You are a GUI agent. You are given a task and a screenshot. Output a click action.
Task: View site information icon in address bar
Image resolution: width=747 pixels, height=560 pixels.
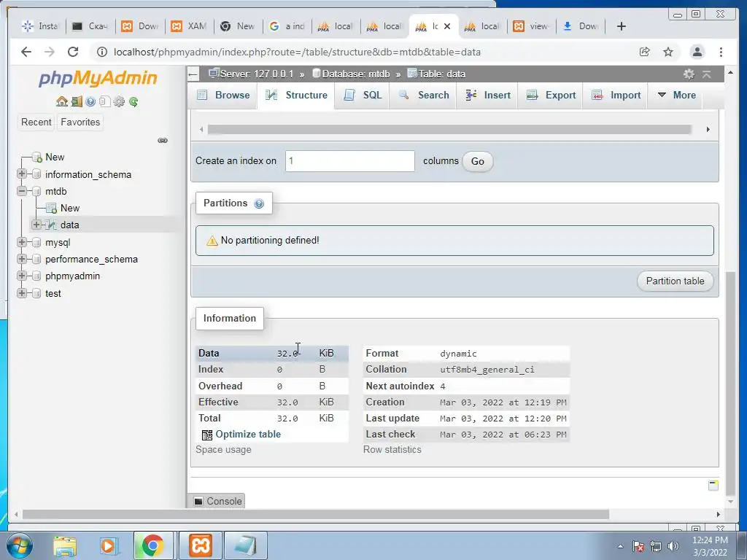[x=102, y=52]
